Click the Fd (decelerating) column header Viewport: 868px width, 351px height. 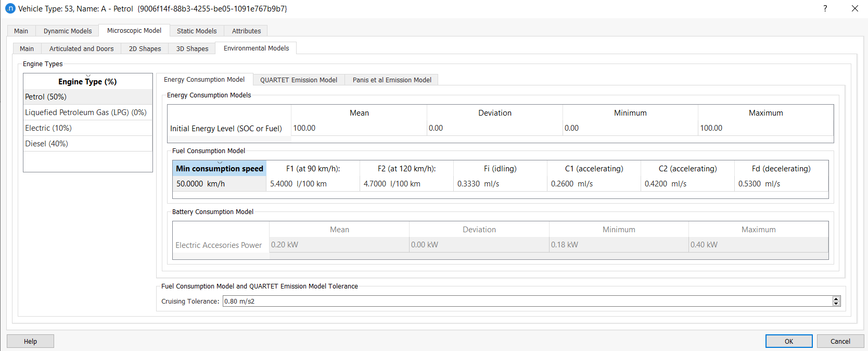click(x=781, y=169)
